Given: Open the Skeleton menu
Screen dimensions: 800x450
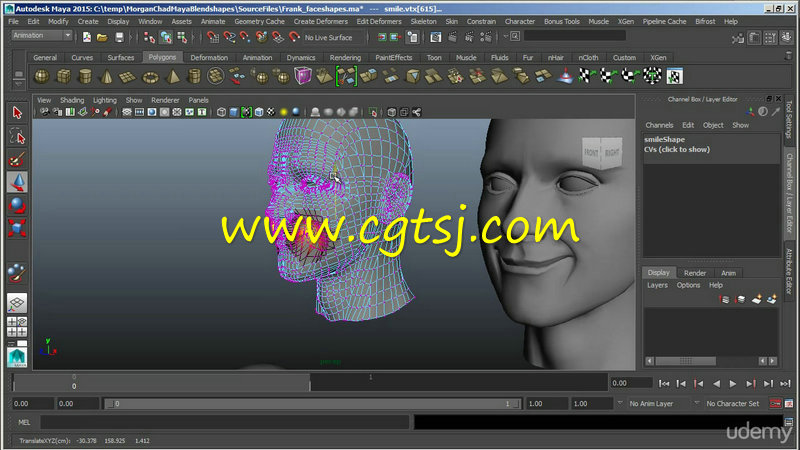Looking at the screenshot, I should click(x=423, y=21).
